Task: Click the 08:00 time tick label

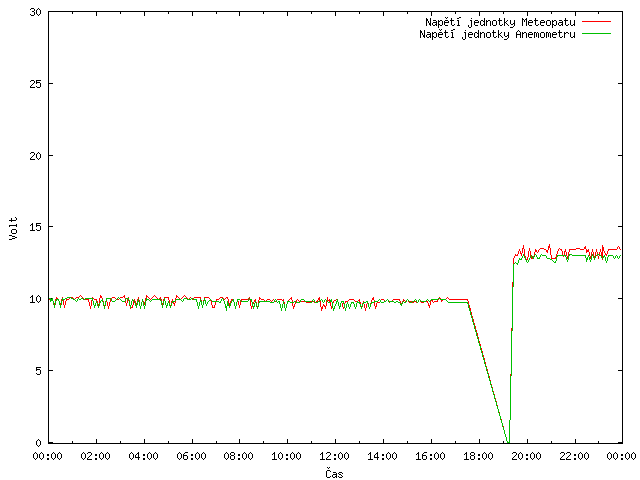Action: pyautogui.click(x=239, y=456)
